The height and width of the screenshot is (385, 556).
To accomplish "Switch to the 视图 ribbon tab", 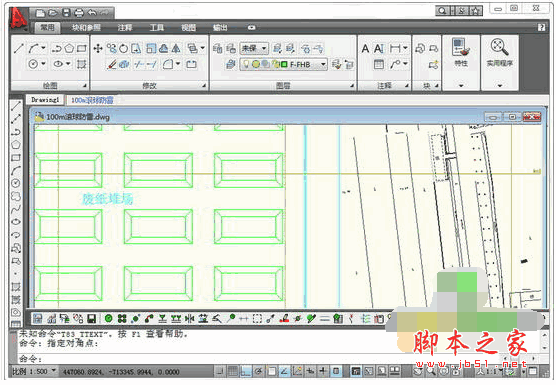I will (x=188, y=27).
